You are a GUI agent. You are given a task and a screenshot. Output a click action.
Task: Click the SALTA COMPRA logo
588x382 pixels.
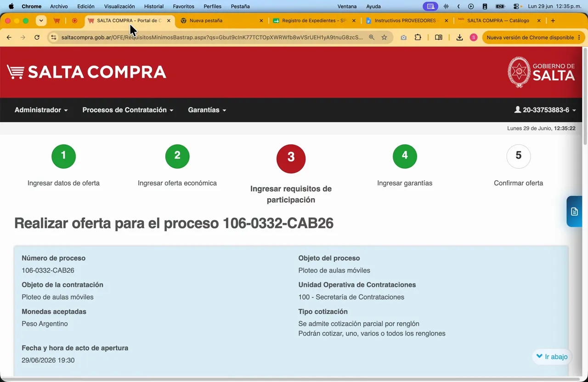86,72
